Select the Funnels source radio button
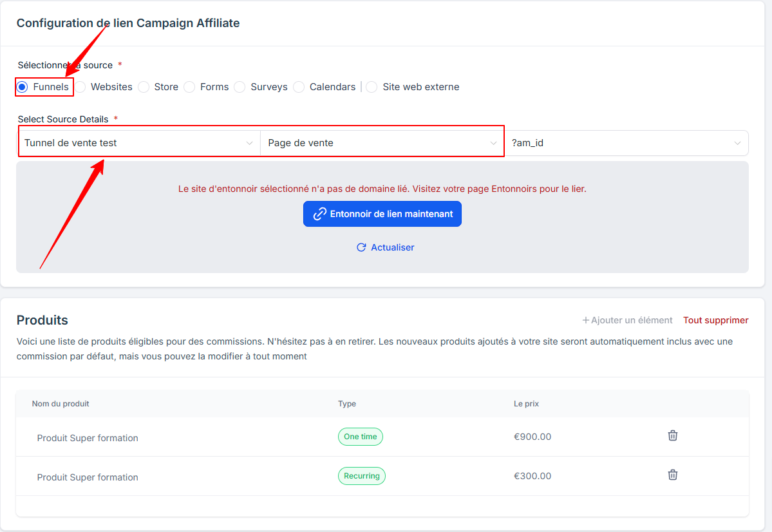The image size is (772, 532). [22, 87]
